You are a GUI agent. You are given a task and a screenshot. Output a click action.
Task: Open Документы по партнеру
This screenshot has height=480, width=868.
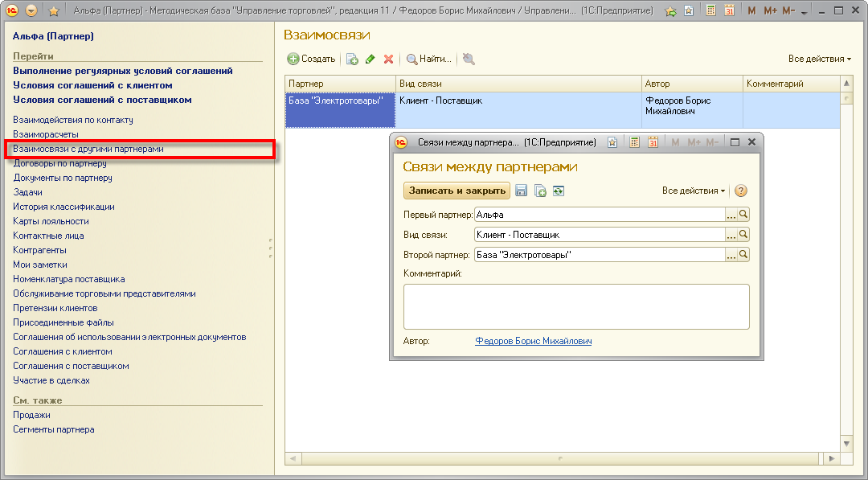pyautogui.click(x=63, y=178)
